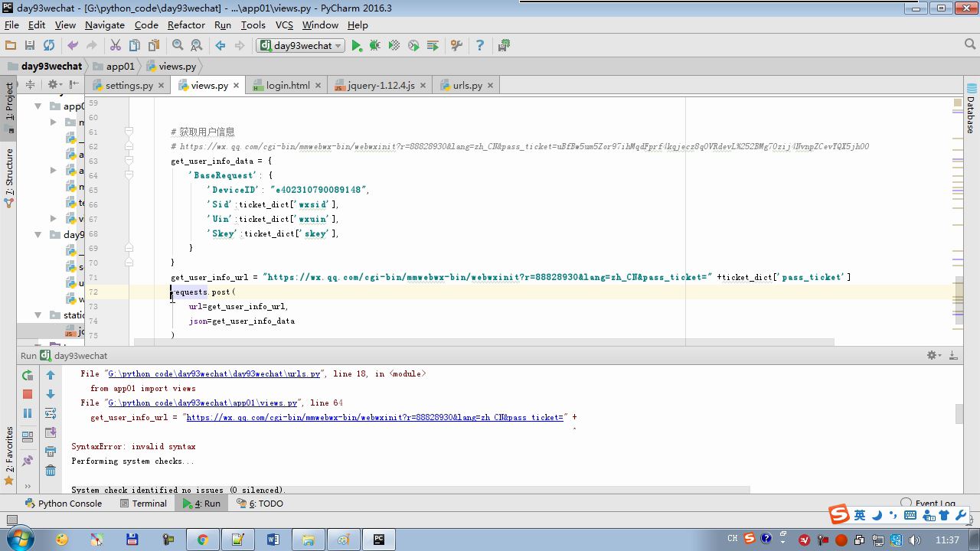Screen dimensions: 980x551
Task: Open the Find magnifier in the toolbar
Action: [x=178, y=46]
